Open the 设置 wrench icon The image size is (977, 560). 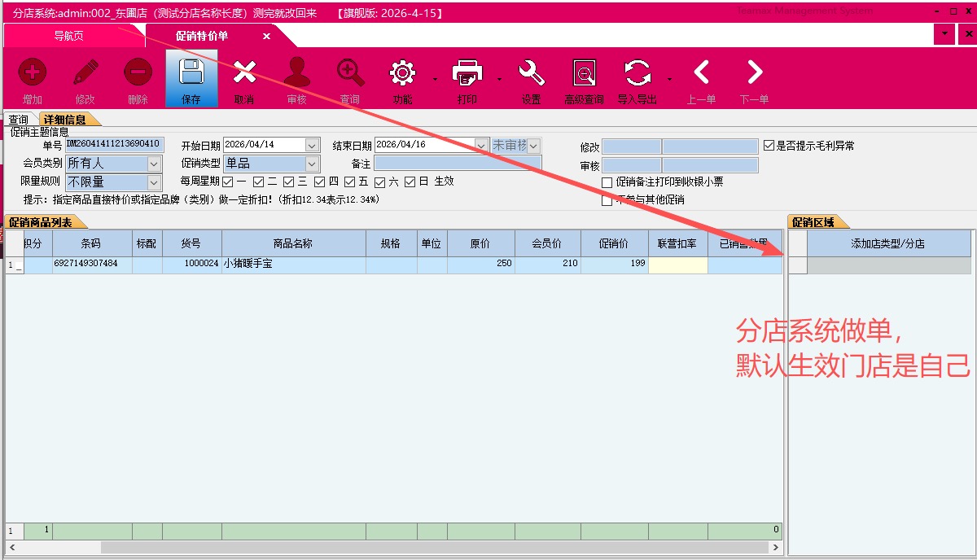coord(531,73)
